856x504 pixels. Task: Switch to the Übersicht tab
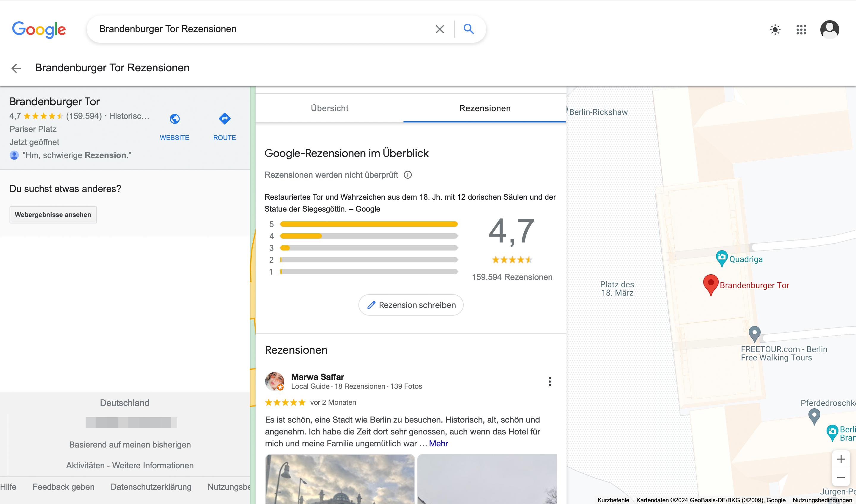click(330, 108)
